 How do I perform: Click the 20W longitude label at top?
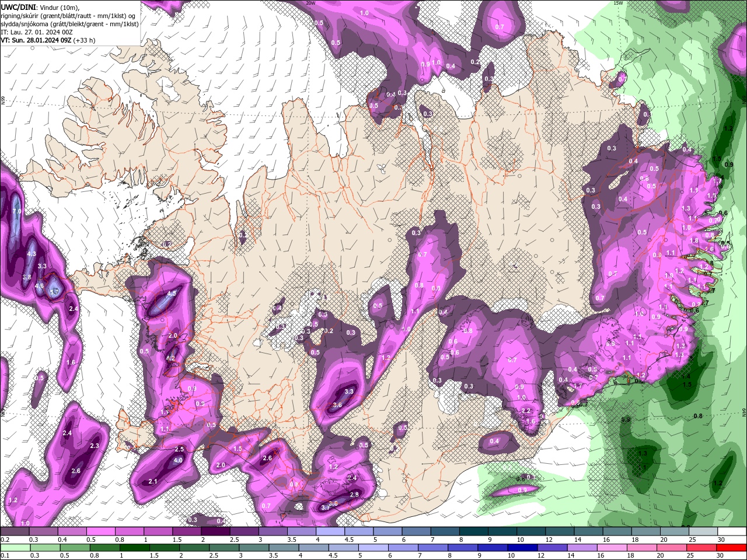tap(310, 3)
